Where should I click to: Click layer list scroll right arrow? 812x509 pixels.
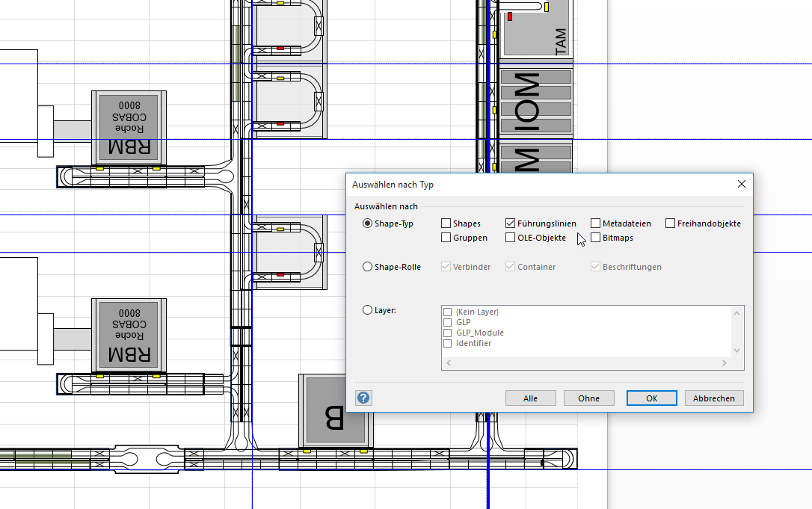coord(725,363)
